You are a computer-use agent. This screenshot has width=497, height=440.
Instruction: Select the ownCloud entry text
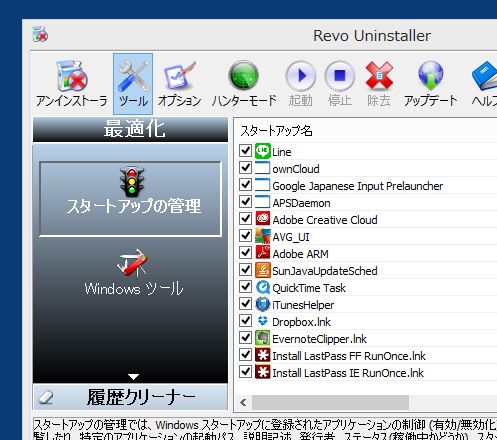[x=296, y=169]
